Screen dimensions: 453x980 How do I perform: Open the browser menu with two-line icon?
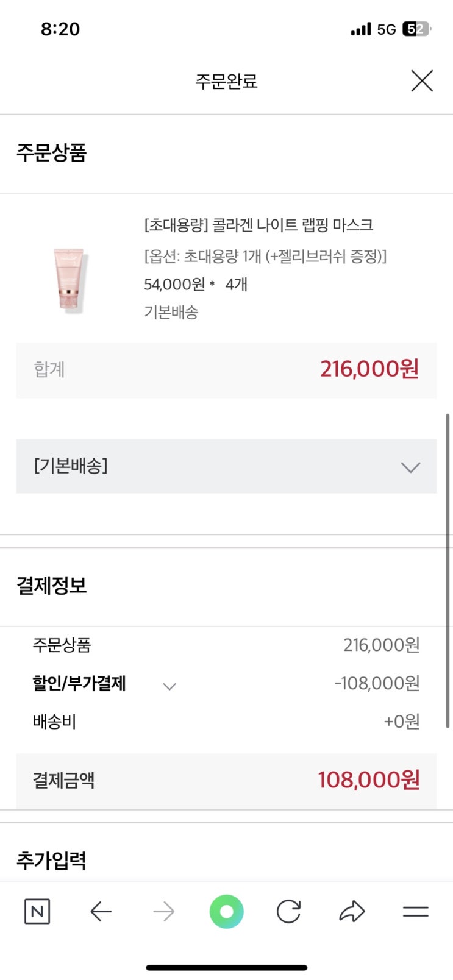[415, 912]
